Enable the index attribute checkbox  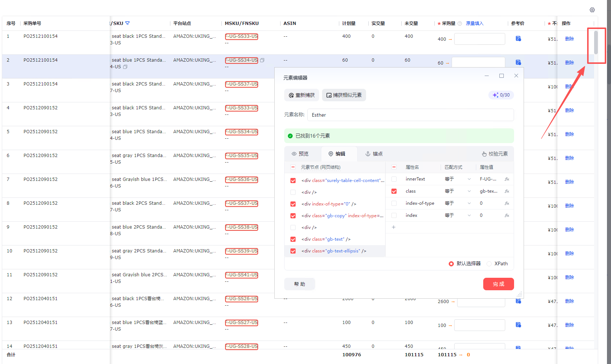pos(394,215)
